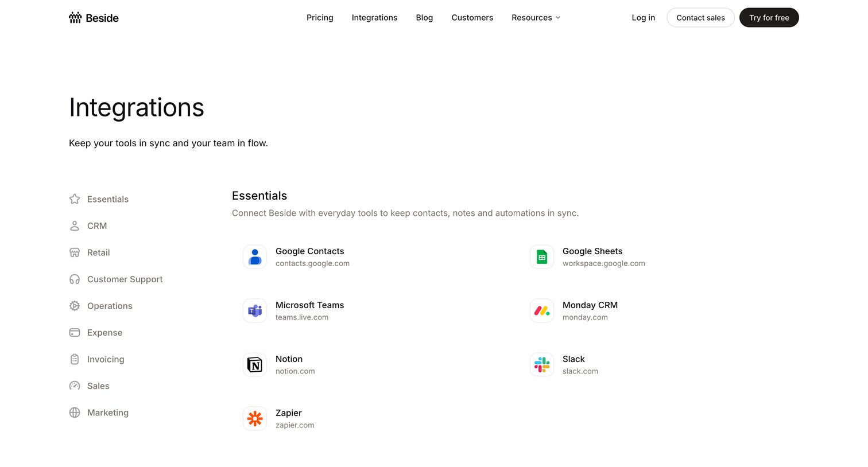
Task: Open the Slack integration title
Action: click(x=573, y=359)
